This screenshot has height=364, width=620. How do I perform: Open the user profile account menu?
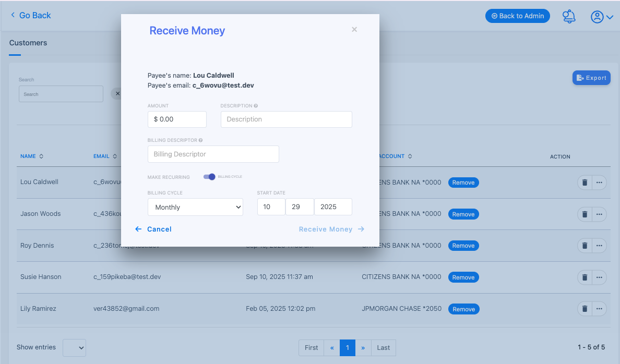pos(602,17)
